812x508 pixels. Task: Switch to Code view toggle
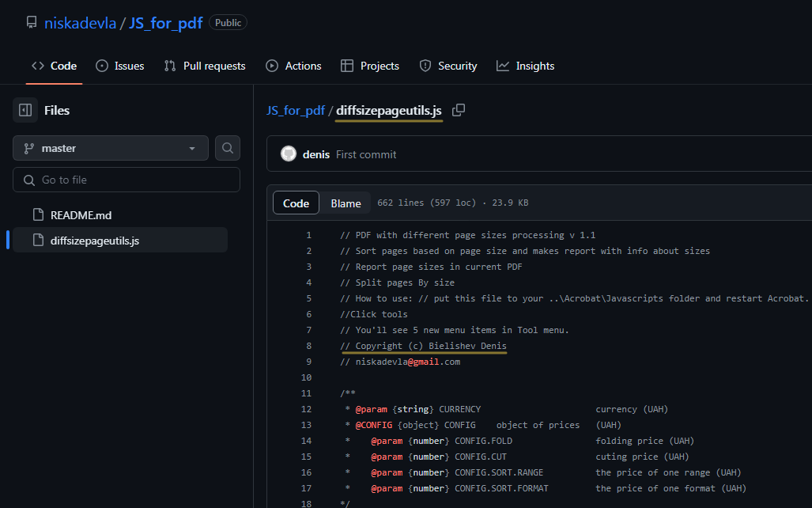(296, 203)
